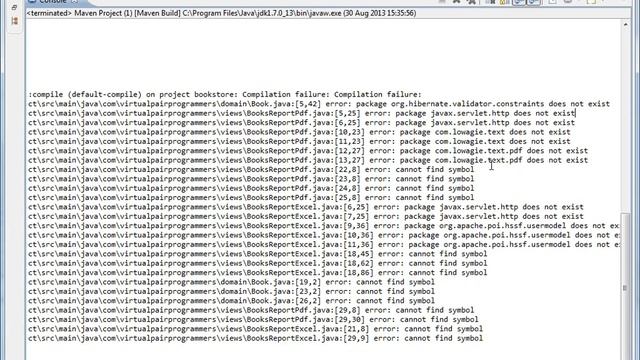Click the 'Compilation failure' default-compile header line
Screen dimensions: 640x360
[x=224, y=94]
